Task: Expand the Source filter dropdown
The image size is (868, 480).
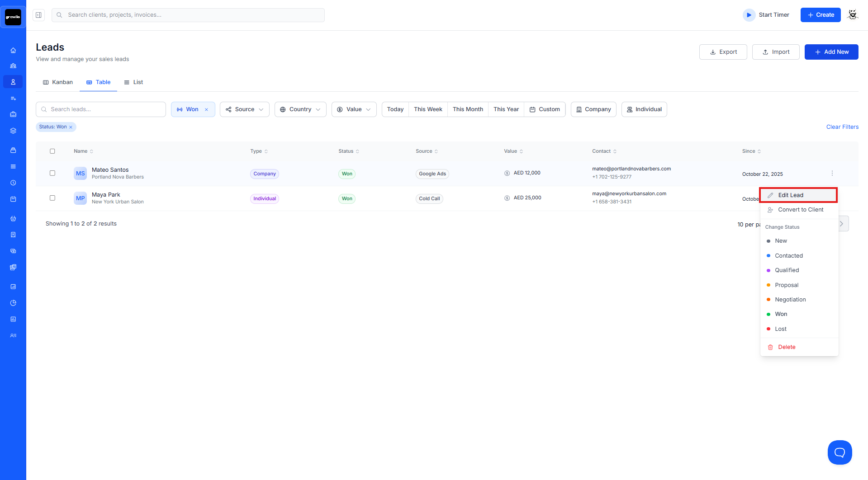Action: [x=245, y=109]
